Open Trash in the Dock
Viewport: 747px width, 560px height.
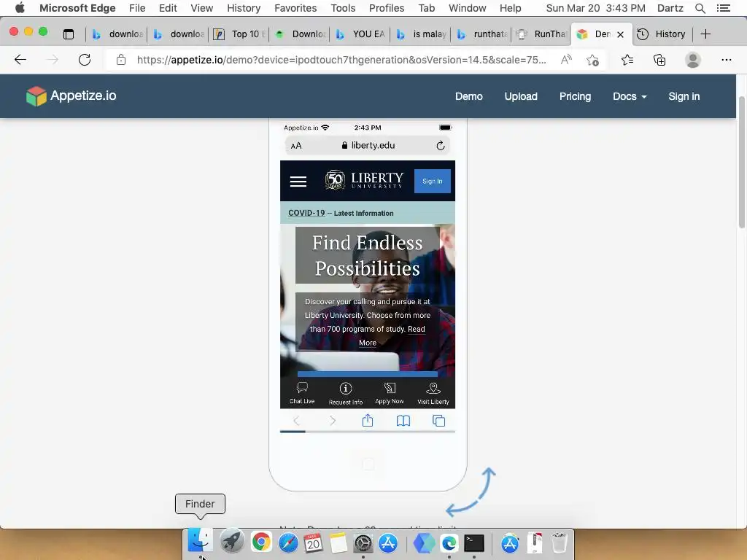(x=560, y=542)
